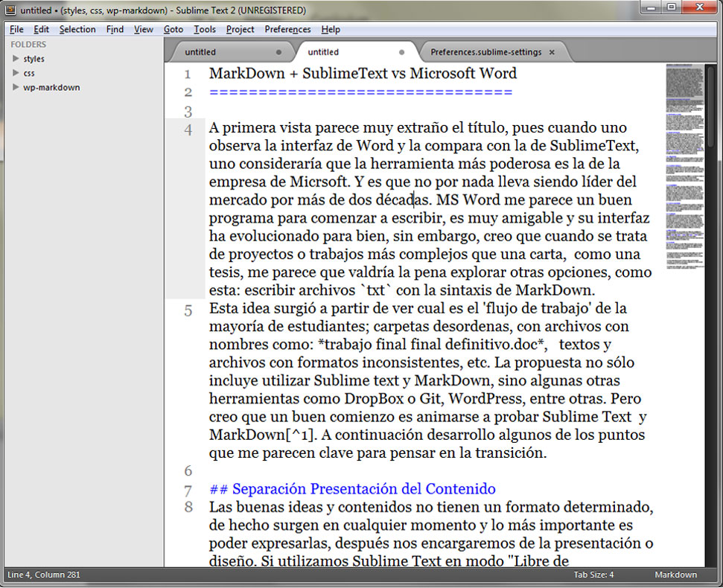Click the Sublime Text title bar icon

[10, 10]
